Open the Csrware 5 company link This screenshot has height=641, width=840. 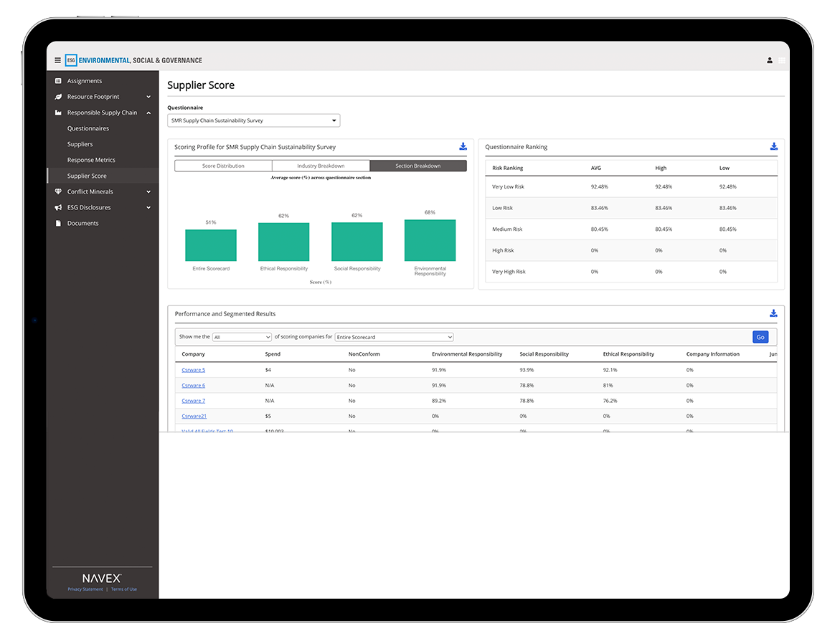click(193, 369)
